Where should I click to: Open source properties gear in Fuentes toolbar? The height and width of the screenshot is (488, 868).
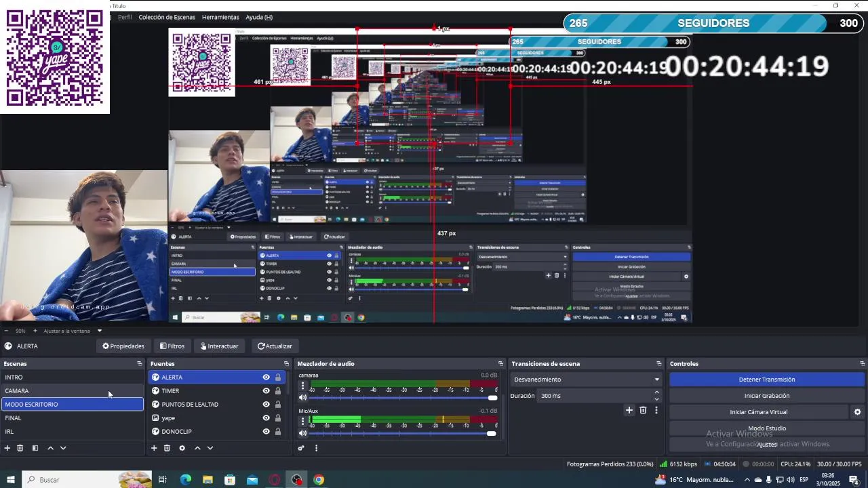click(182, 448)
